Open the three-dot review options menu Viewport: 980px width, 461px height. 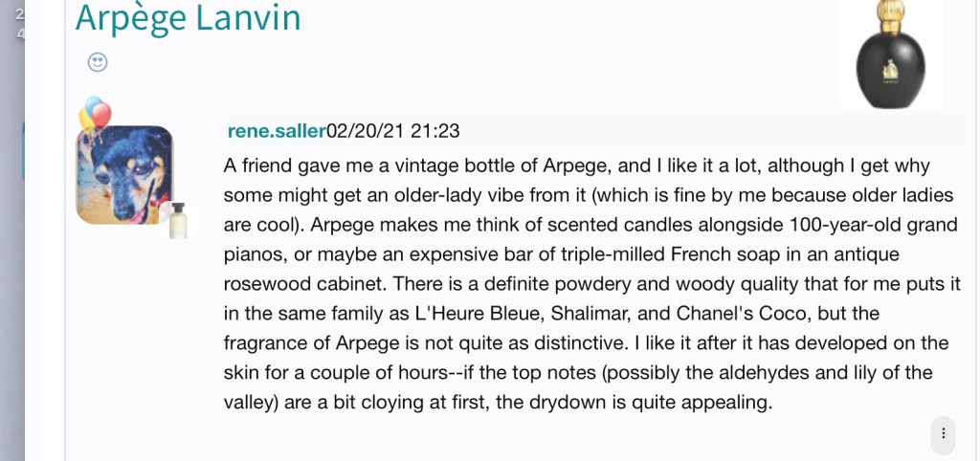943,433
